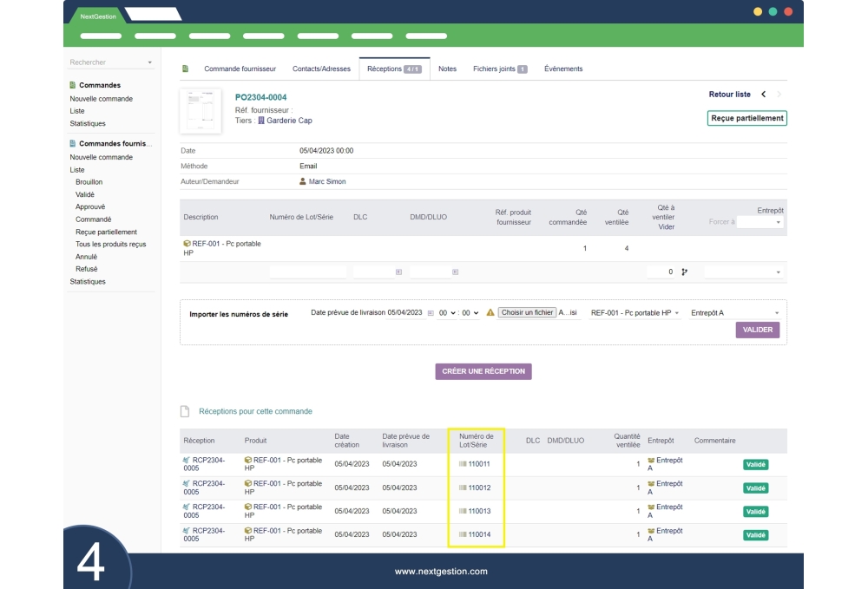Screen dimensions: 868x589
Task: Click the person icon beside Marc Simon
Action: pos(303,181)
